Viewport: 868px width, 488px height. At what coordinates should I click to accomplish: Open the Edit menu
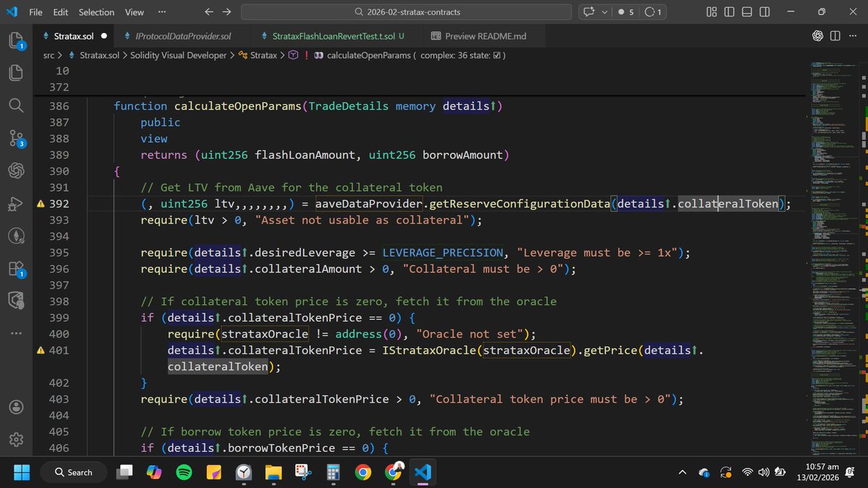coord(61,12)
